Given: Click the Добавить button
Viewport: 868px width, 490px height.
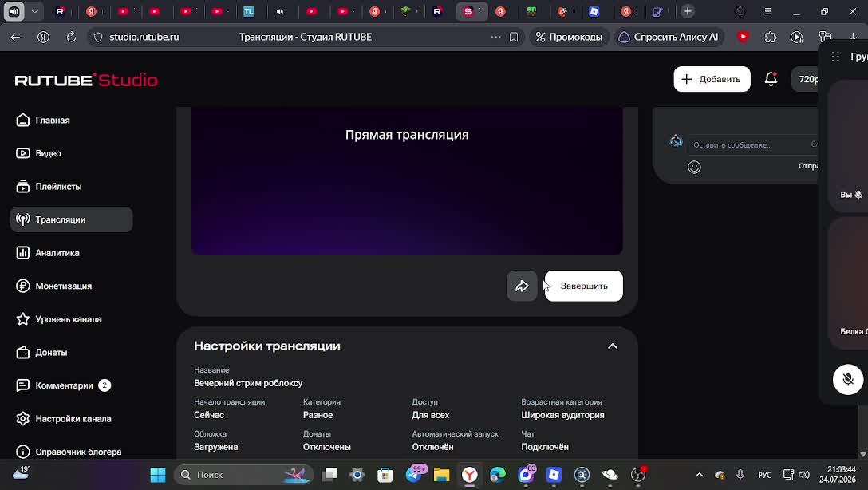Looking at the screenshot, I should tap(712, 79).
